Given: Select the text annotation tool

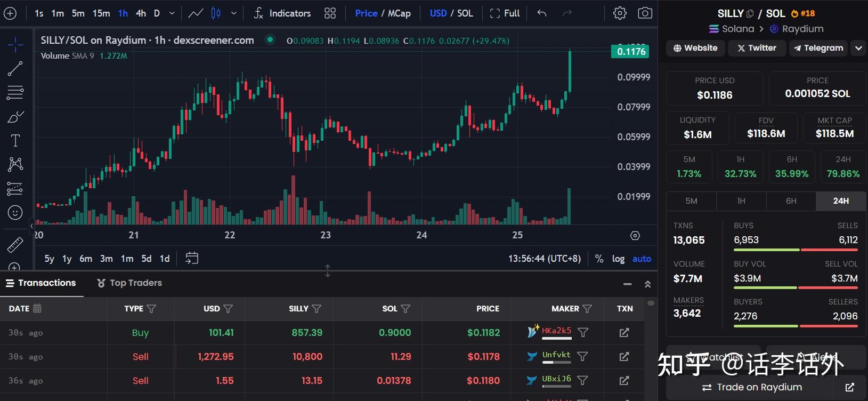Looking at the screenshot, I should click(x=15, y=140).
